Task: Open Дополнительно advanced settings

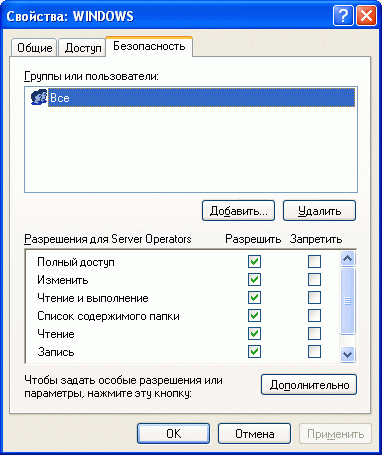Action: (x=309, y=385)
